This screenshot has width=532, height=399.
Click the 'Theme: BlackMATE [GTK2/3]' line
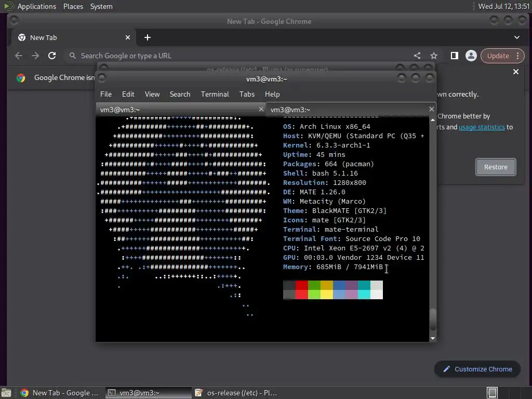point(335,211)
